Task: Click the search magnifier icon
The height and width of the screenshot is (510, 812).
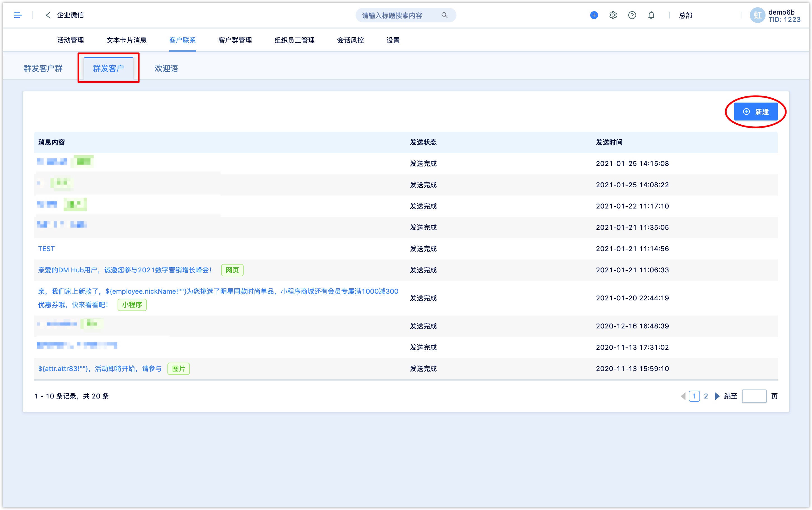Action: pyautogui.click(x=444, y=15)
